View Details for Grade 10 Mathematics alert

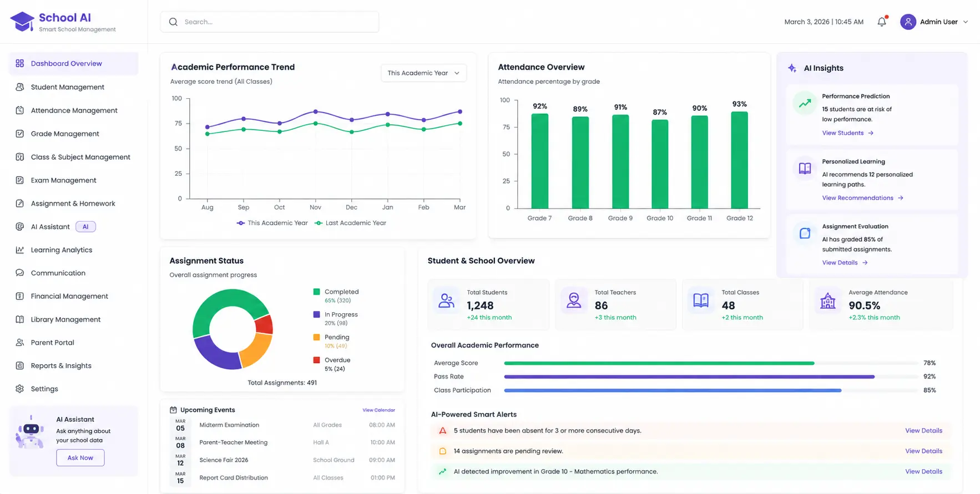pos(923,472)
